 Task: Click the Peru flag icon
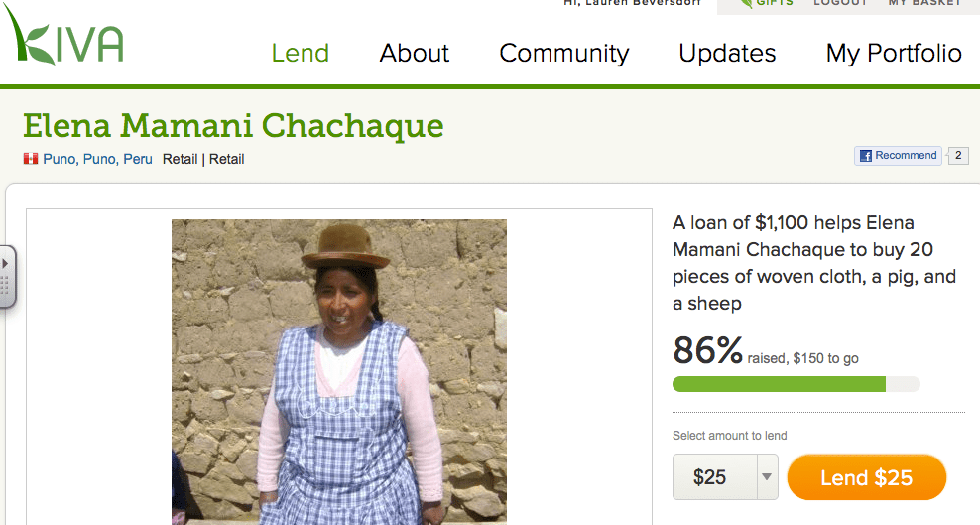31,159
